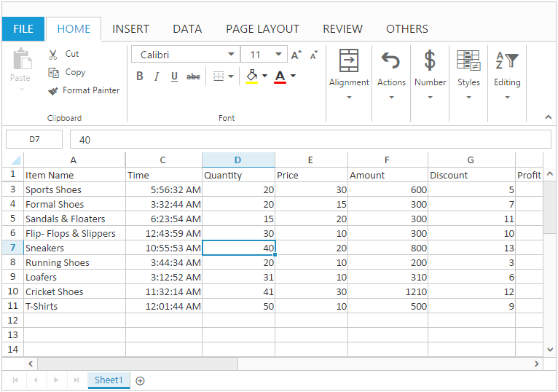
Task: Switch to the INSERT ribbon tab
Action: tap(130, 29)
